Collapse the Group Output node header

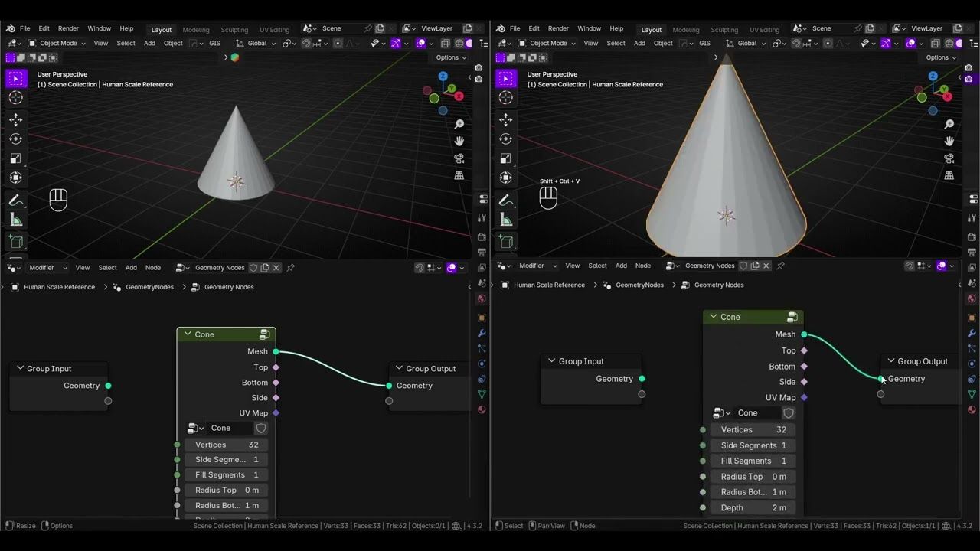(x=398, y=368)
